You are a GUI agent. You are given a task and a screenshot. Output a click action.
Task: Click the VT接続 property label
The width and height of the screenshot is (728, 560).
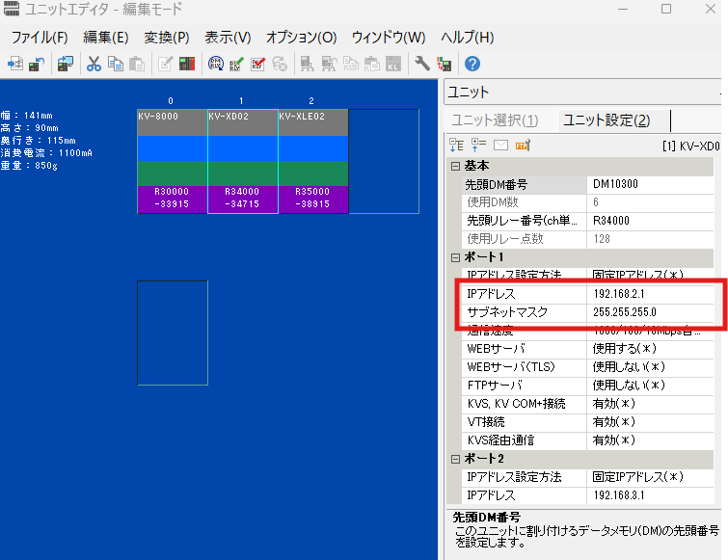[x=524, y=422]
